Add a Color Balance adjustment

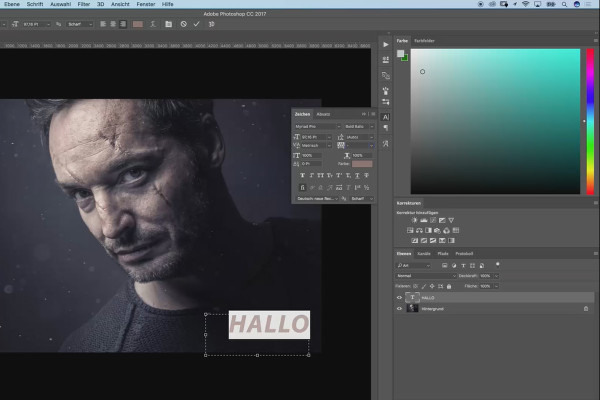419,230
